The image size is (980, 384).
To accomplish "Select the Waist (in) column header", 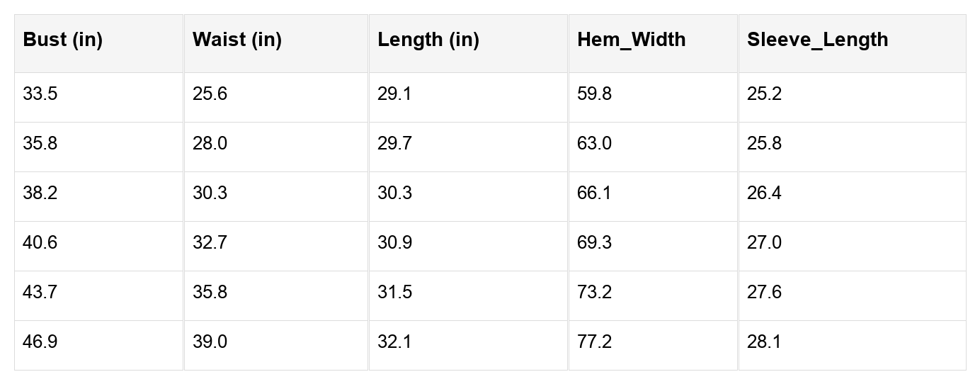I will [237, 40].
